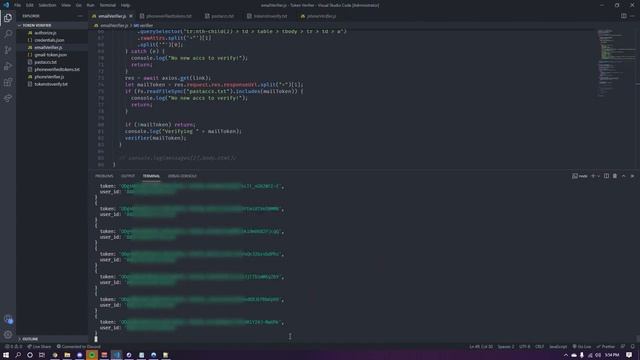Open the Source Control view
Viewport: 640px width, 360px height.
click(x=8, y=50)
